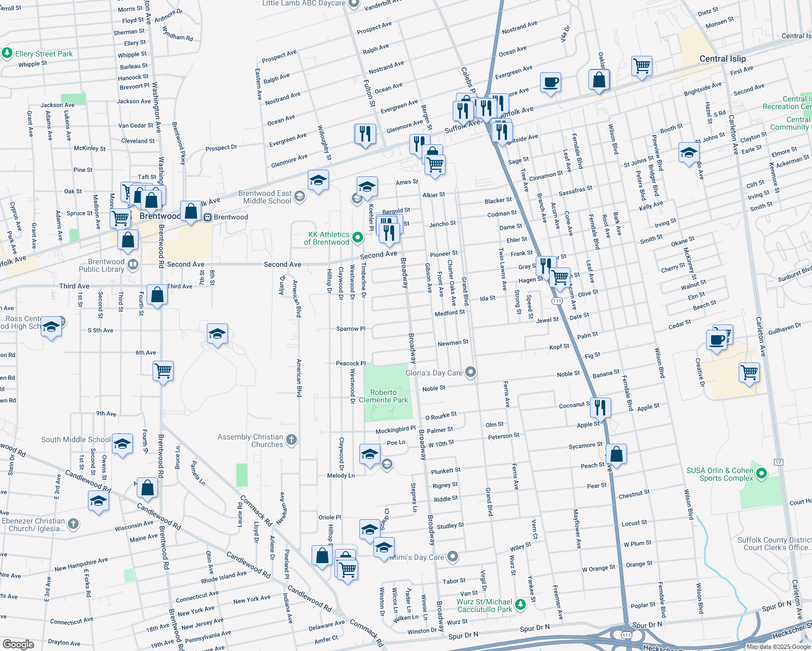Open the SUSA Orlin & Cohen Sports Complex pin
812x651 pixels.
coord(762,474)
